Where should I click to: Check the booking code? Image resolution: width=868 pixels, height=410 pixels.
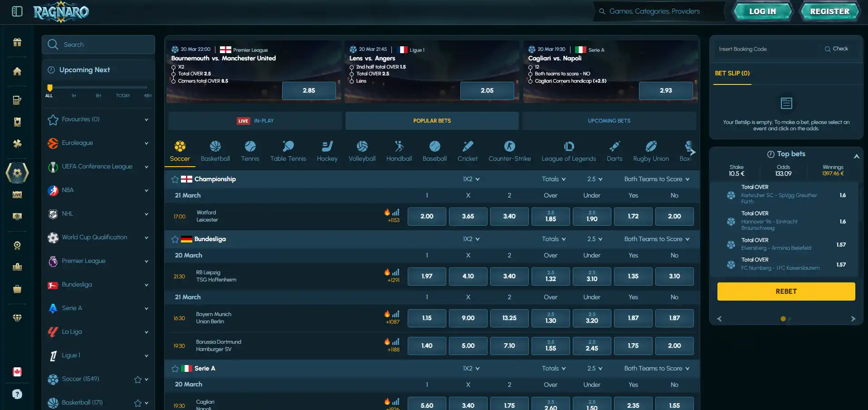(836, 49)
